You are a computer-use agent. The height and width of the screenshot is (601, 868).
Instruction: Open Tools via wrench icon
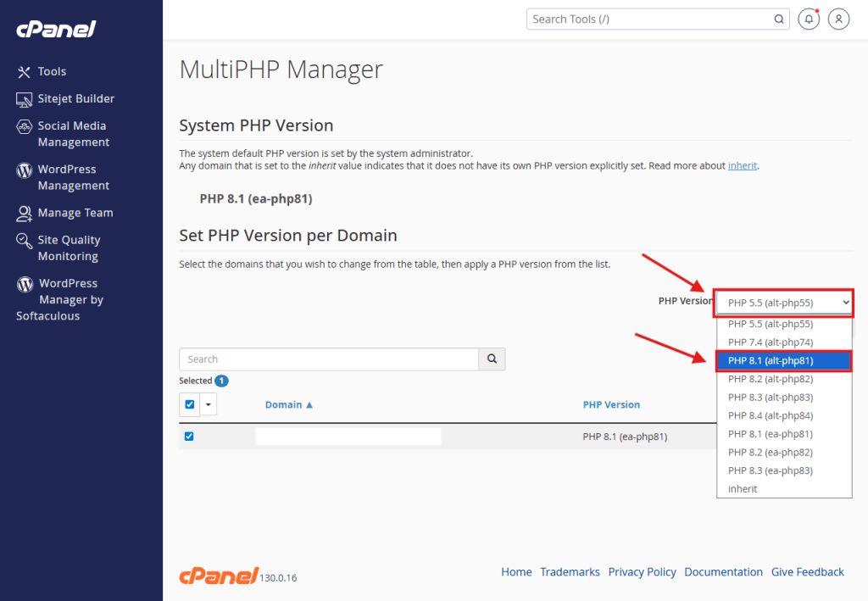(x=24, y=72)
